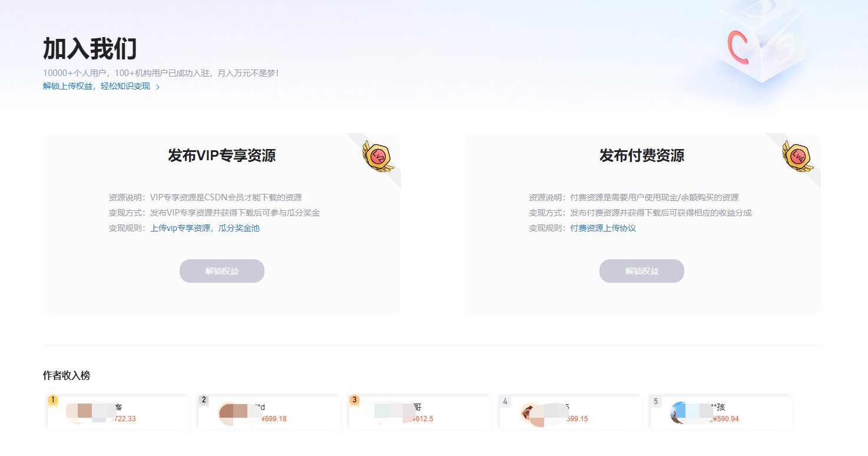Viewport: 868px width, 456px height.
Task: Click the gold number 1 rank badge
Action: tap(54, 399)
